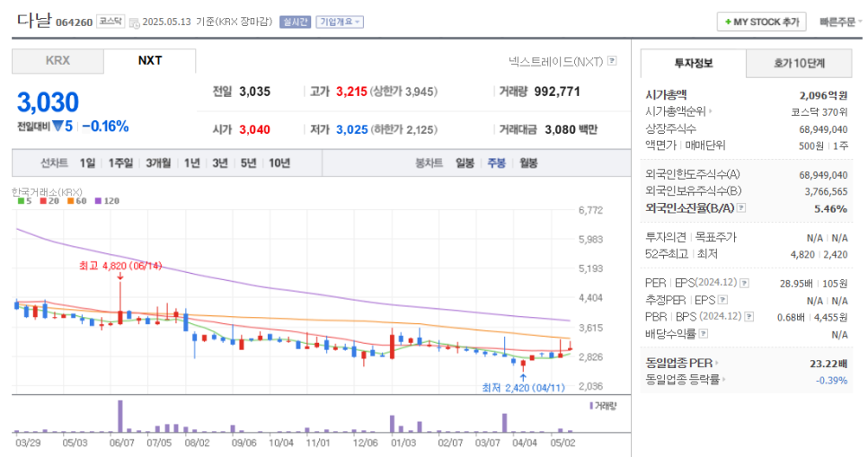Click the 추정PER EPS help icon
The image size is (868, 457).
[x=722, y=301]
